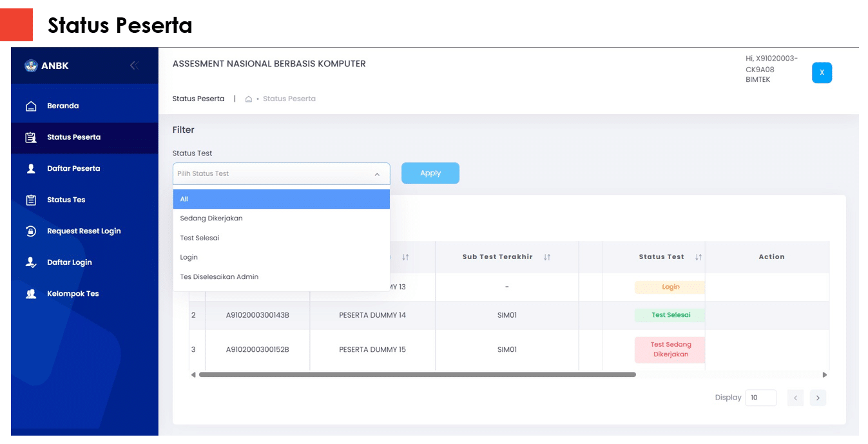868x444 pixels.
Task: Open Daftar Peserta sidebar item
Action: (84, 169)
